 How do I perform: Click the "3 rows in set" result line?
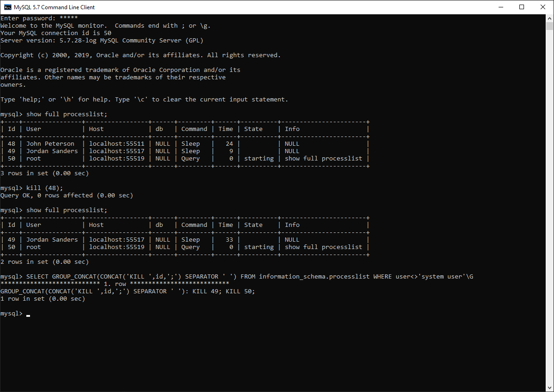45,173
